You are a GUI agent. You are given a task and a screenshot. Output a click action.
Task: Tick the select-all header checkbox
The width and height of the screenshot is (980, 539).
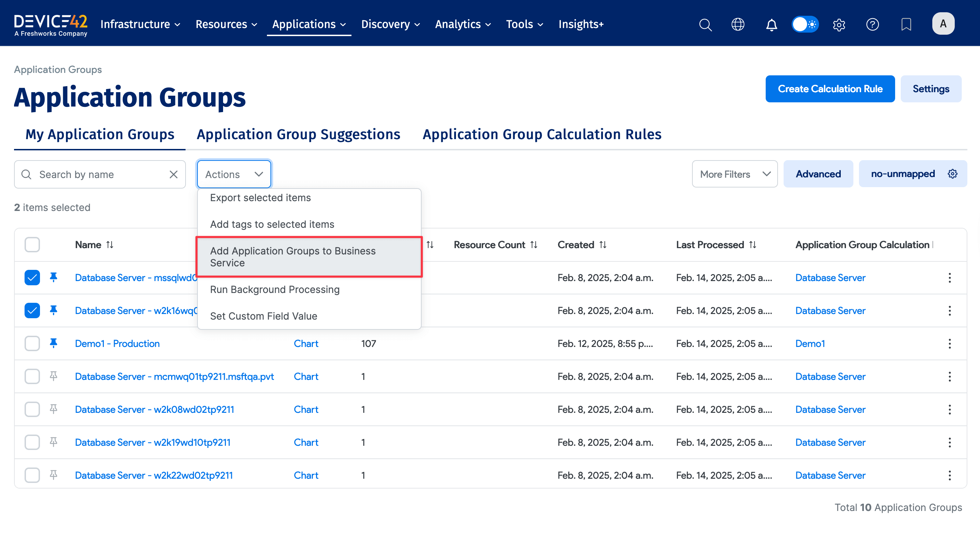tap(32, 244)
